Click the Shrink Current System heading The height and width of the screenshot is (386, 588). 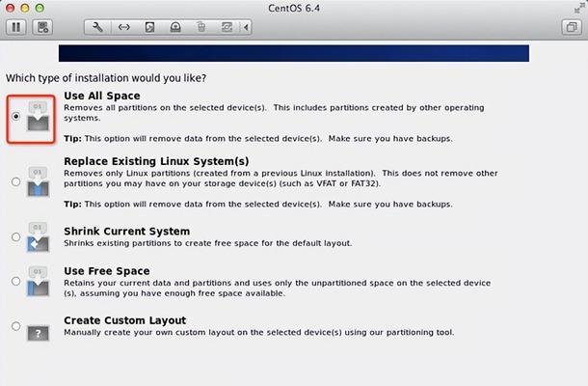[x=126, y=231]
